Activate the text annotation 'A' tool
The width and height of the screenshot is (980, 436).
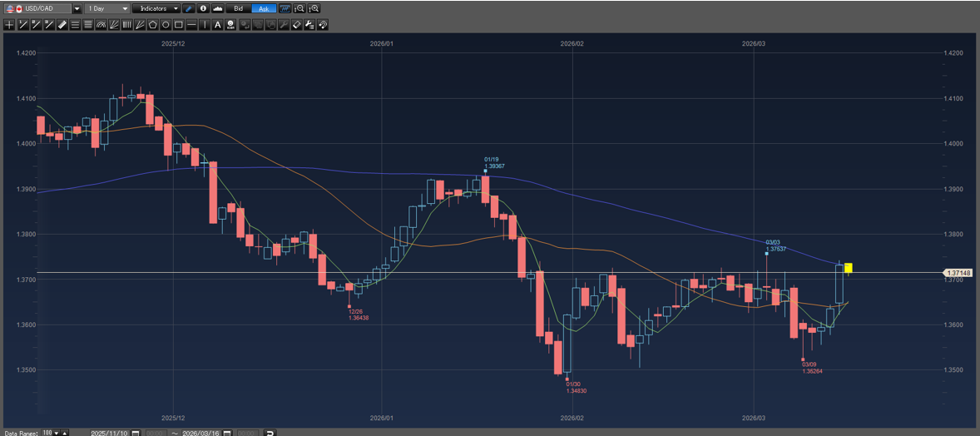coord(217,25)
